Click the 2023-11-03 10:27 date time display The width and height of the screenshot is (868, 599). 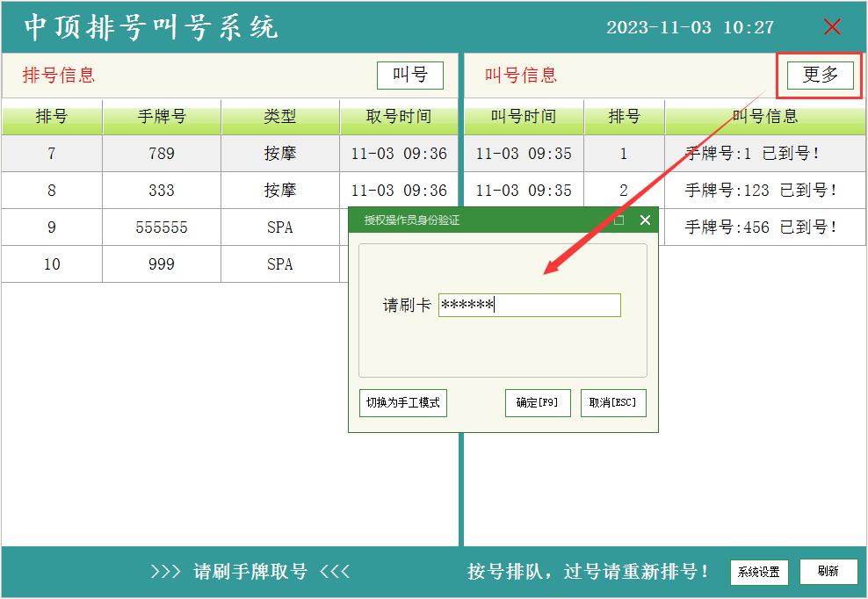(691, 27)
